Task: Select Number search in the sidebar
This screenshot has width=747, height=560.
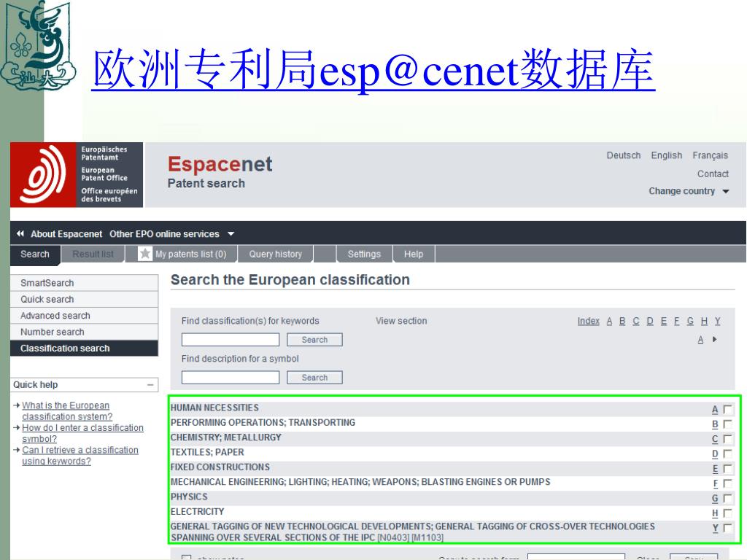Action: coord(85,332)
